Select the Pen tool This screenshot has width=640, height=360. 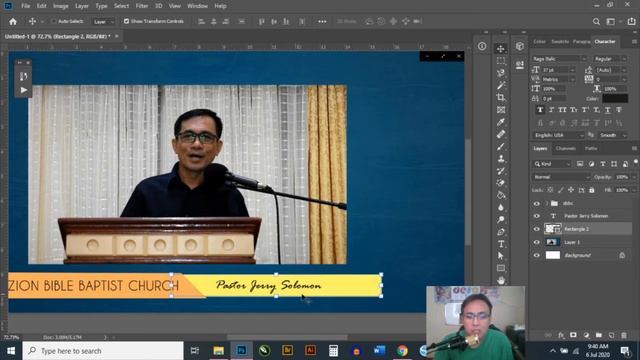point(501,232)
